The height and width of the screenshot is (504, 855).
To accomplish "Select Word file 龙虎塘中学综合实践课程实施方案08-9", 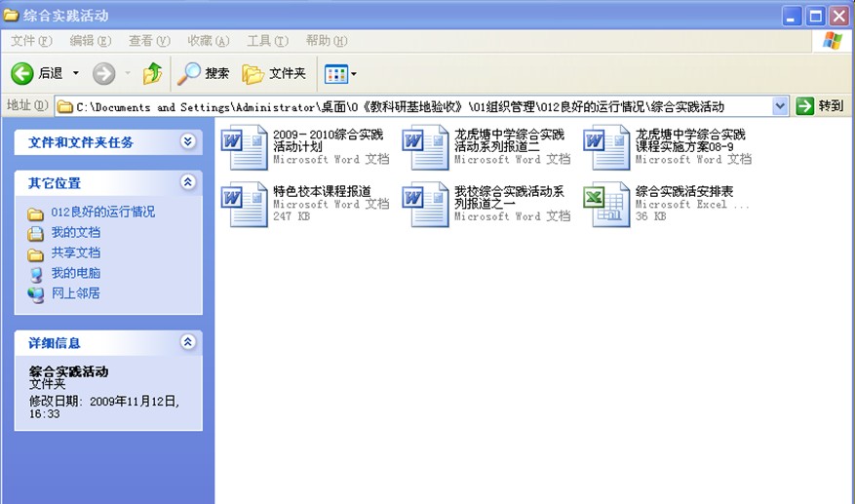I will [606, 147].
